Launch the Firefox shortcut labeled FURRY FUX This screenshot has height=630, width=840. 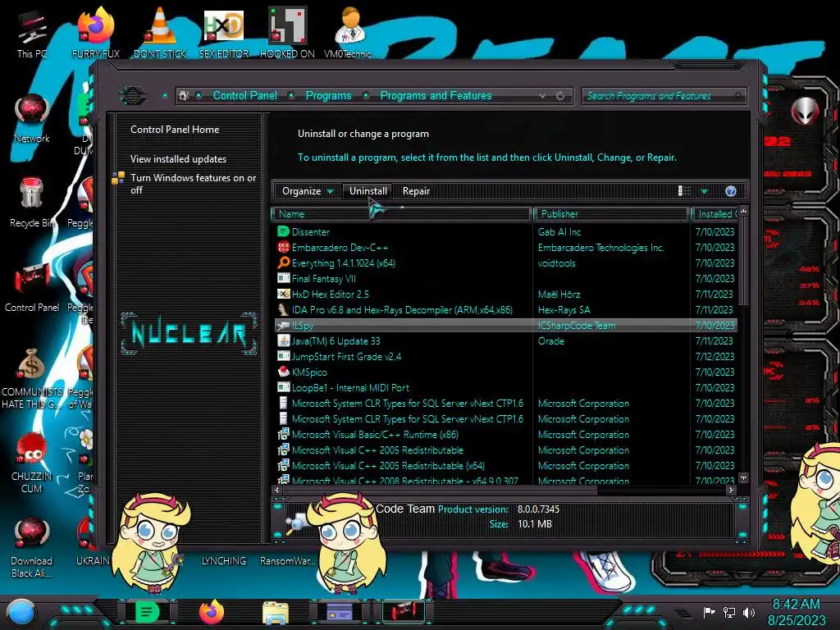pyautogui.click(x=96, y=32)
